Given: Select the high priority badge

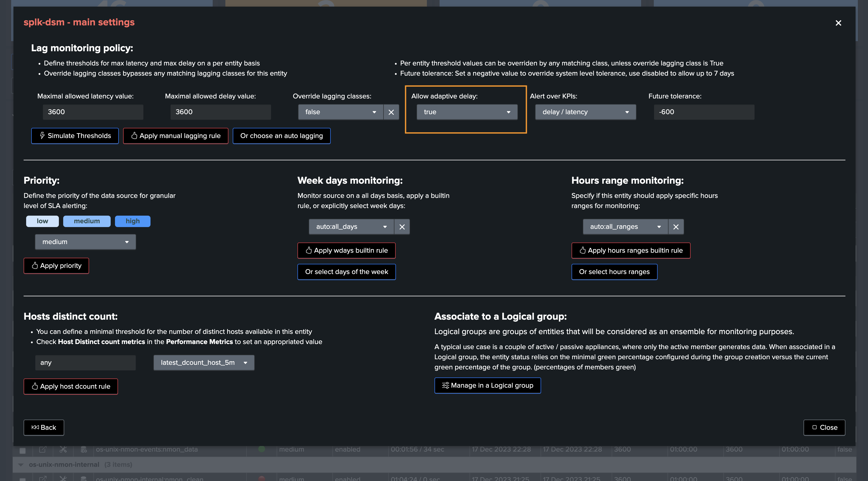Looking at the screenshot, I should [x=132, y=221].
